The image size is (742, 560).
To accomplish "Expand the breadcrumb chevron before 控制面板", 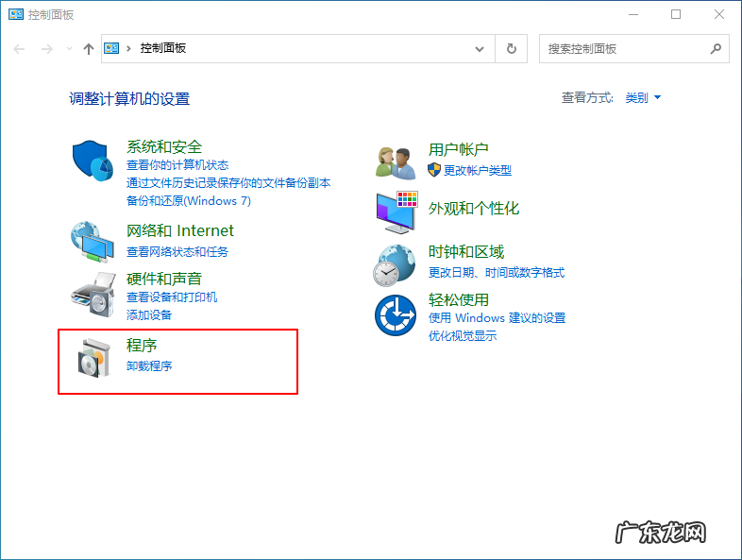I will [x=128, y=48].
